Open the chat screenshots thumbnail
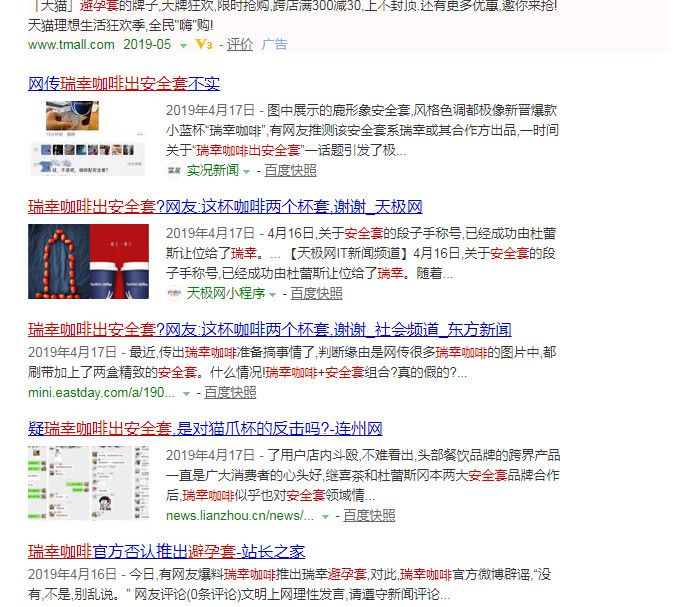This screenshot has height=607, width=676. 88,483
